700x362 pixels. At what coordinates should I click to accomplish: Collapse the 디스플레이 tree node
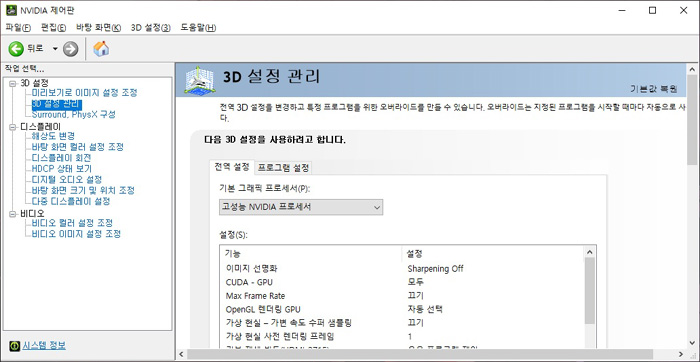pyautogui.click(x=13, y=127)
